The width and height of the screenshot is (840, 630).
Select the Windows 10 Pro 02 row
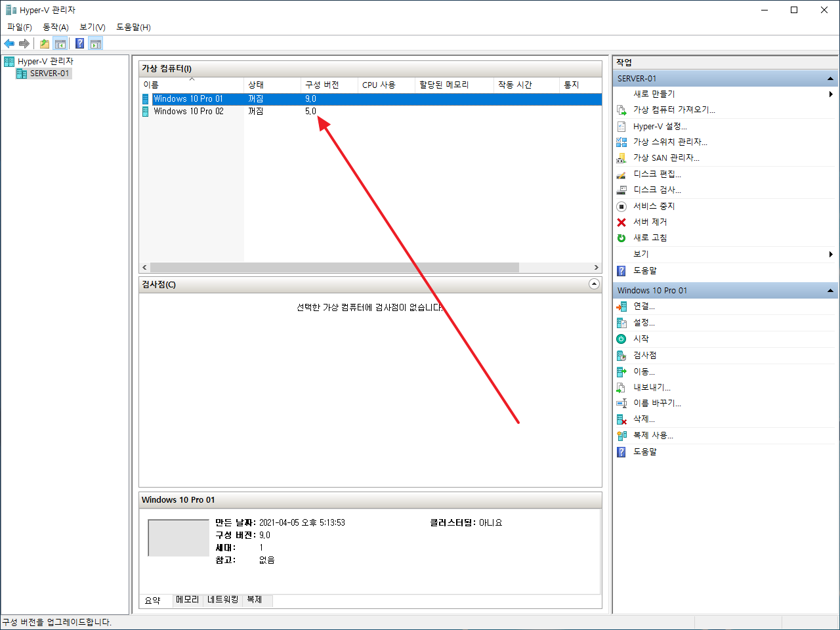pos(370,112)
